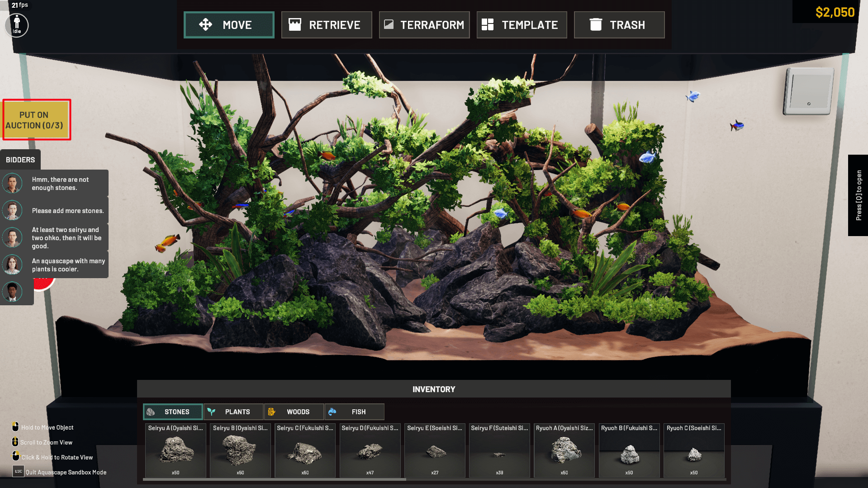The image size is (868, 488).
Task: Expand the side panel labeled Press [Q] to open
Action: tap(858, 195)
